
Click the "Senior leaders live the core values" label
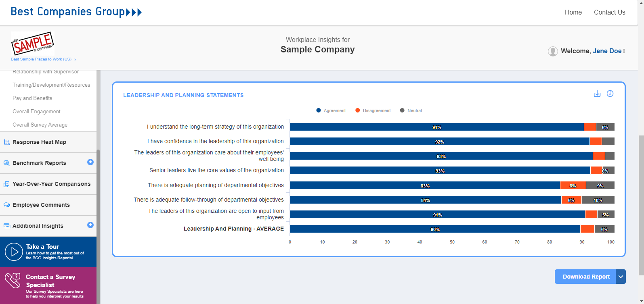(x=216, y=171)
